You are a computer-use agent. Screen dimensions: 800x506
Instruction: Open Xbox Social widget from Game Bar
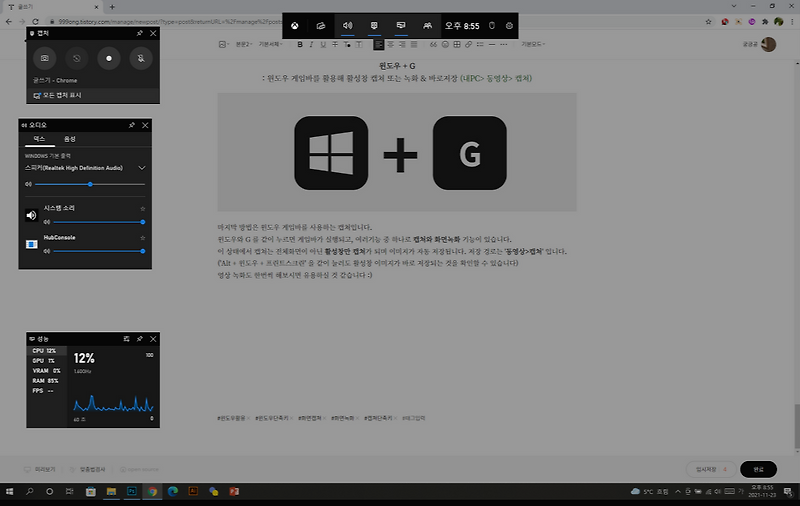[428, 26]
